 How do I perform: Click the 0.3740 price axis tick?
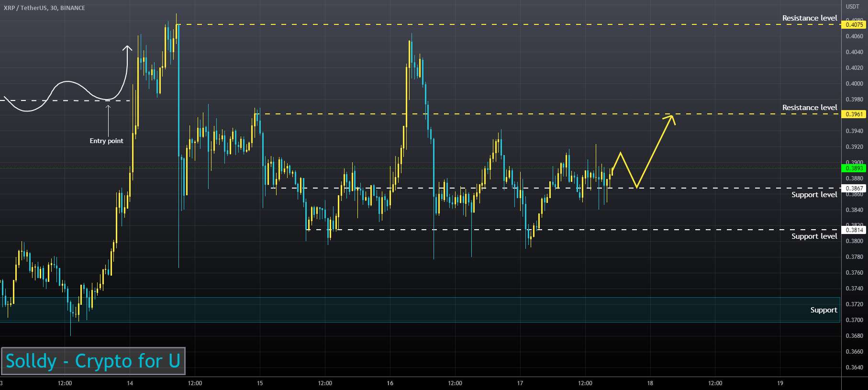(x=854, y=289)
